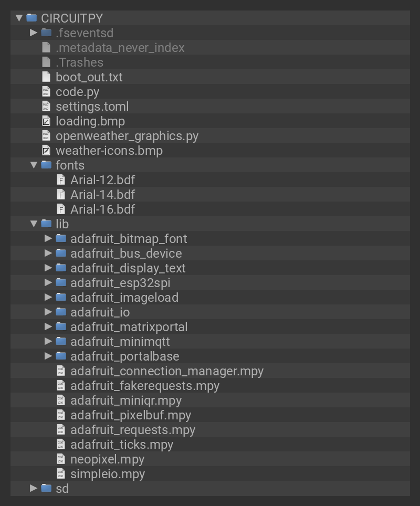
Task: Select the Arial-16.bdf font file
Action: pyautogui.click(x=102, y=209)
